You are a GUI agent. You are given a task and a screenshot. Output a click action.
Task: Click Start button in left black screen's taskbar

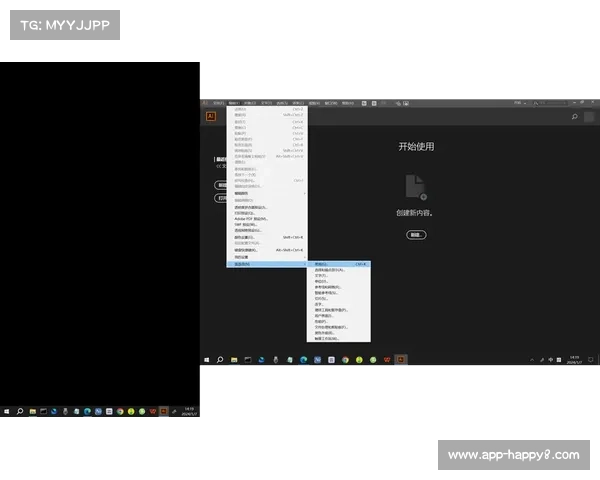pos(7,411)
